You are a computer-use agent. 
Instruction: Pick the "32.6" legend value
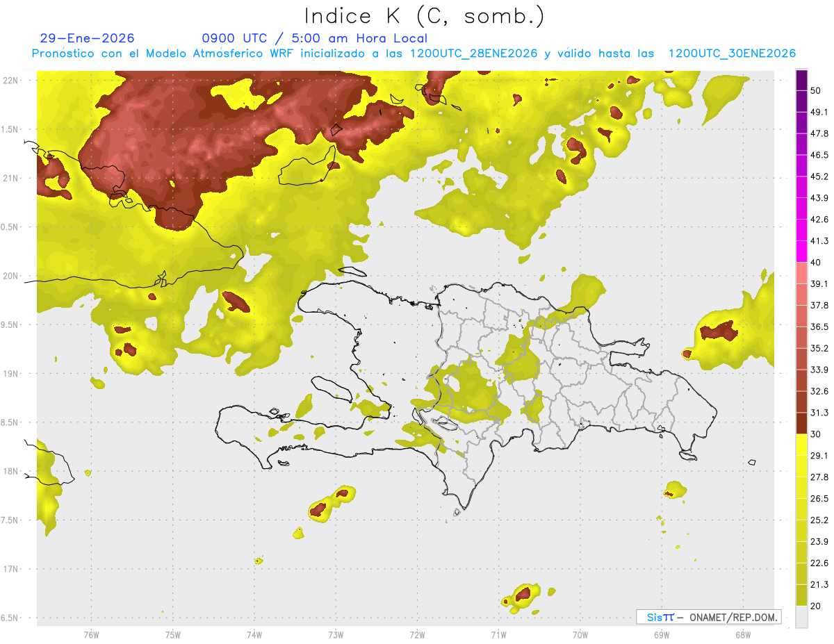pos(819,391)
